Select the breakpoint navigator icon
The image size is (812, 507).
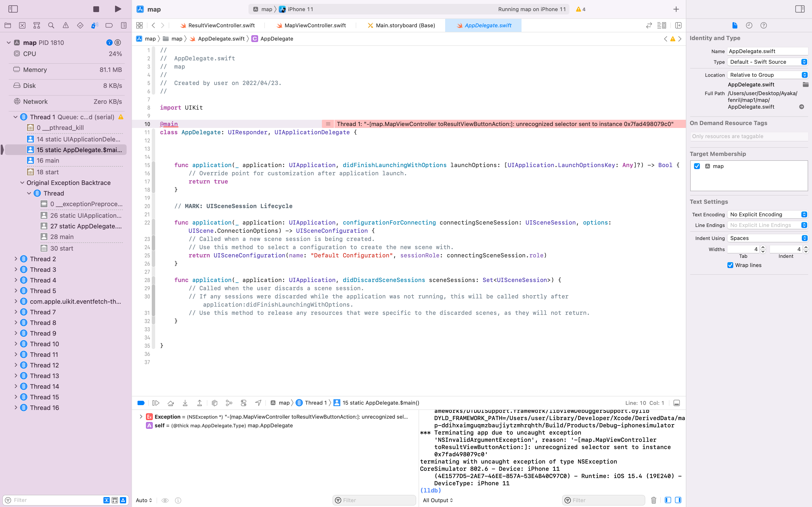click(x=109, y=25)
